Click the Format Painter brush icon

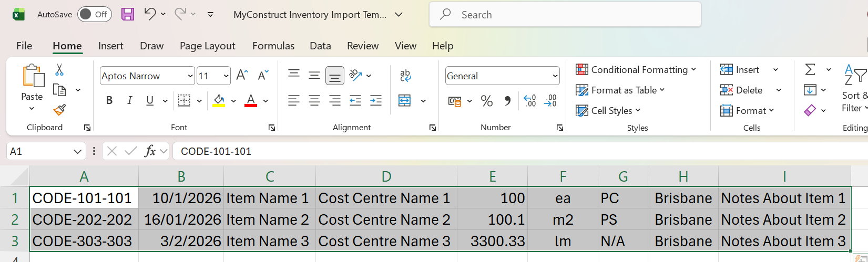pos(59,110)
